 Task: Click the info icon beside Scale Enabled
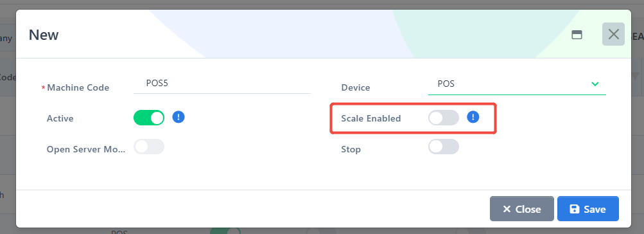click(x=473, y=117)
